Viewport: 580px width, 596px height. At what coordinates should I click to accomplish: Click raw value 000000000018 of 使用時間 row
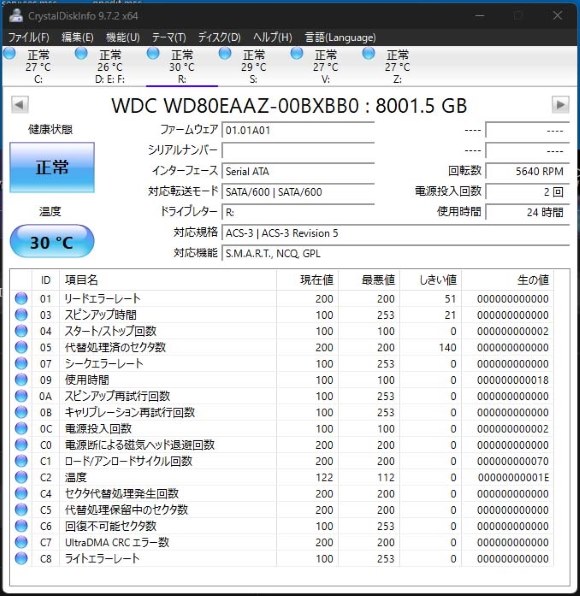pyautogui.click(x=513, y=380)
